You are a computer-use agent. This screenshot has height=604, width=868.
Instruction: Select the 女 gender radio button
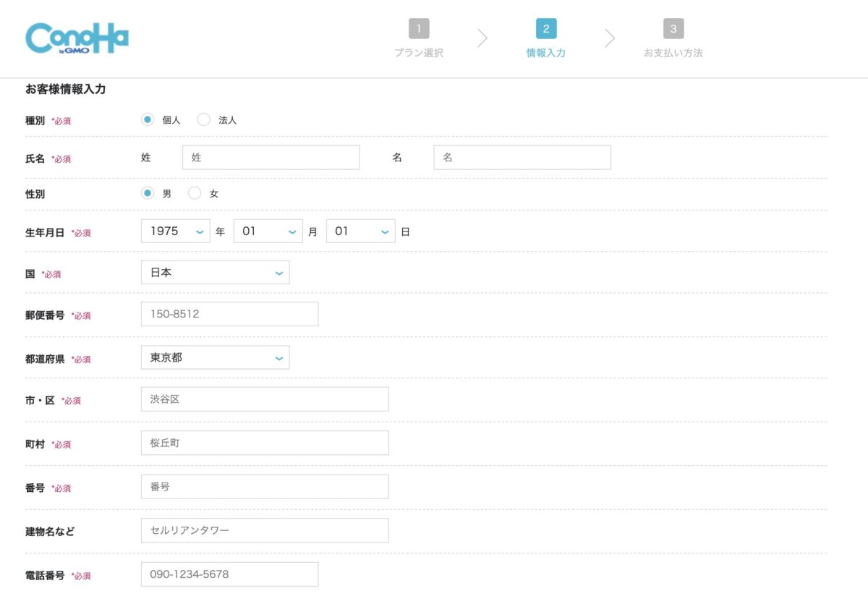tap(195, 193)
